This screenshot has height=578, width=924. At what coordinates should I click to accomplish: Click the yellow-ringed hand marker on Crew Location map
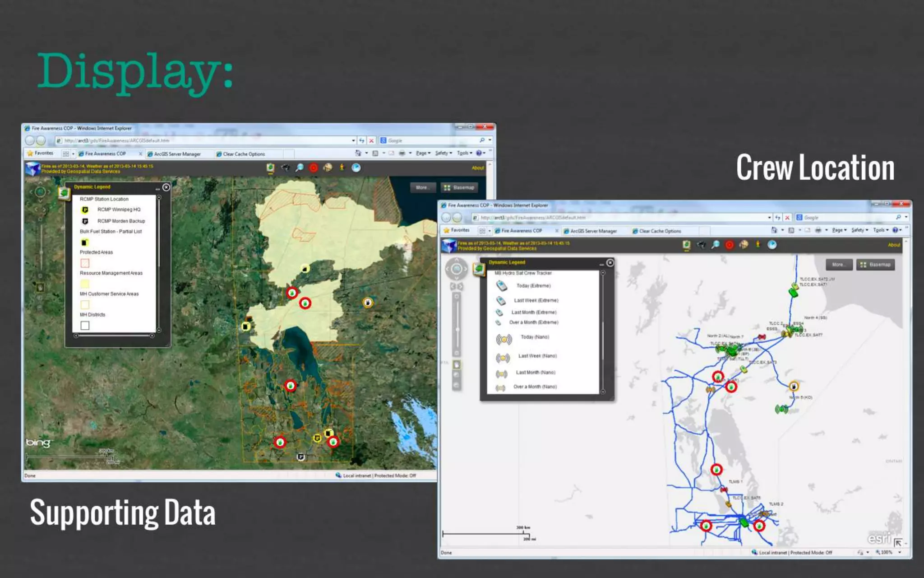tap(794, 387)
